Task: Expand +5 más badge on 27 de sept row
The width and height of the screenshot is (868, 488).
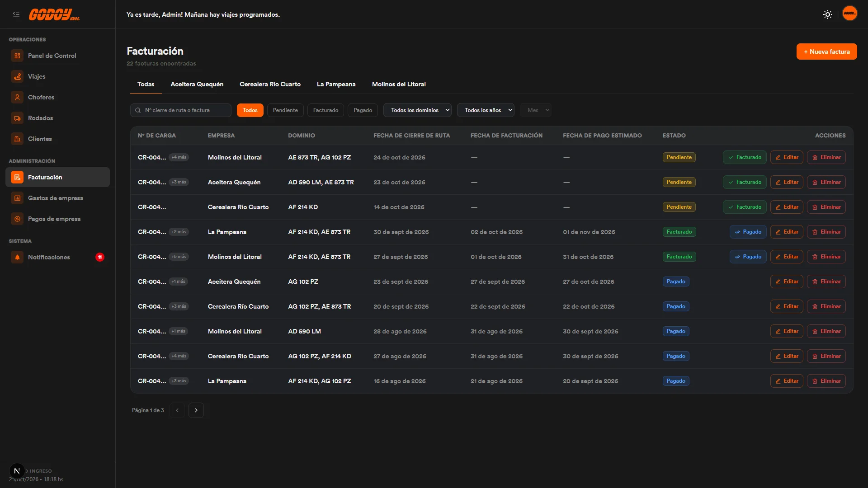Action: tap(179, 257)
